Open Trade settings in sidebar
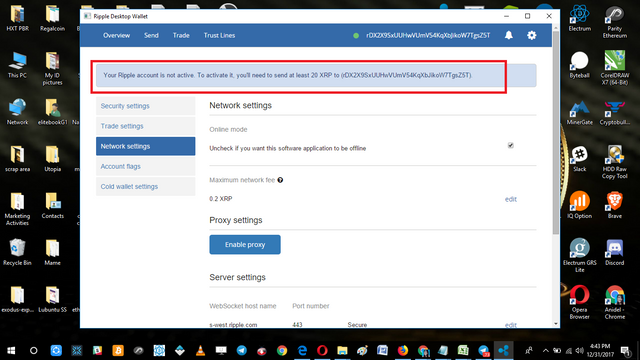Screen dimensions: 640x360 [x=145, y=126]
